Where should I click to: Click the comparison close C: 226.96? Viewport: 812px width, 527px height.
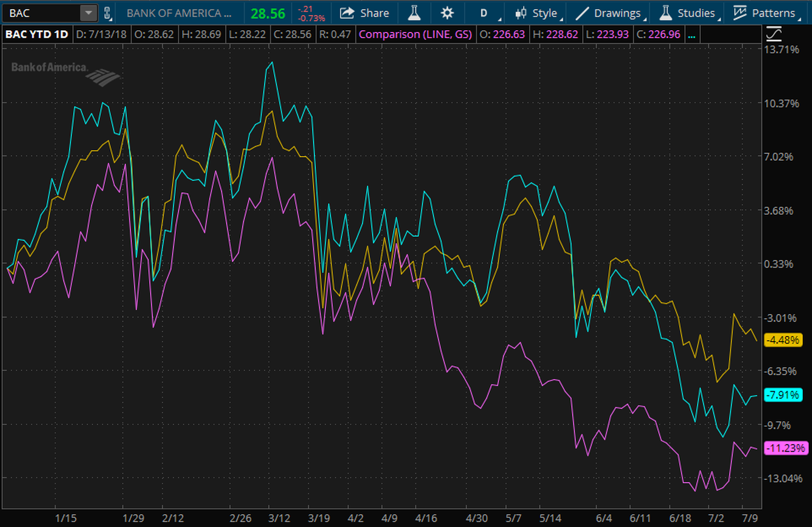tap(658, 34)
